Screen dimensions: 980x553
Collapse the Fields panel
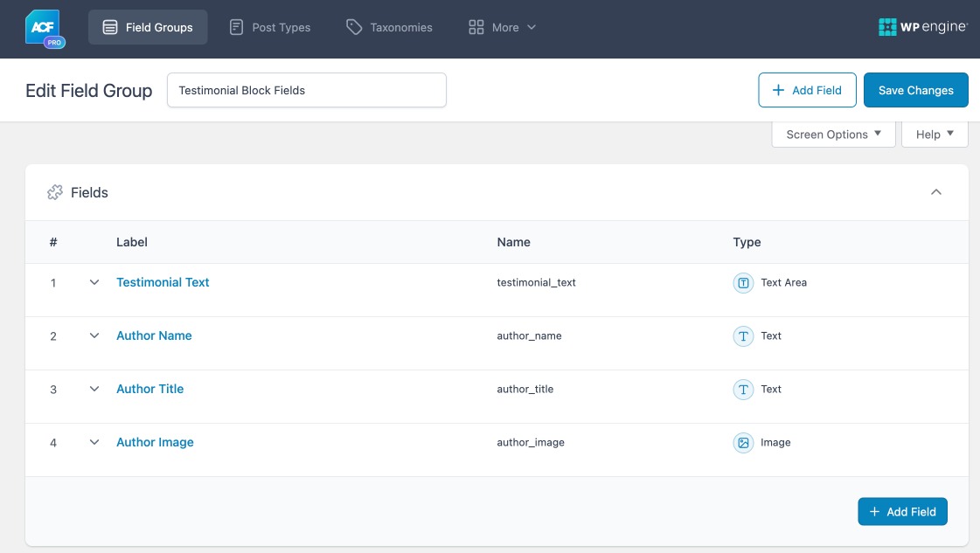tap(935, 192)
